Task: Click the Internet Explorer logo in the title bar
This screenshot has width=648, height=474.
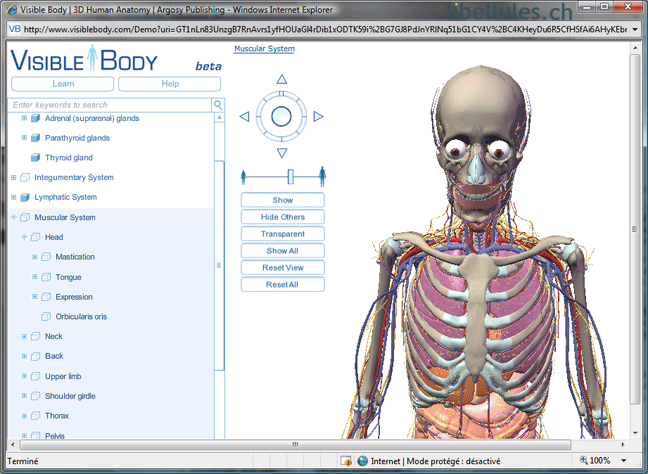Action: (12, 9)
